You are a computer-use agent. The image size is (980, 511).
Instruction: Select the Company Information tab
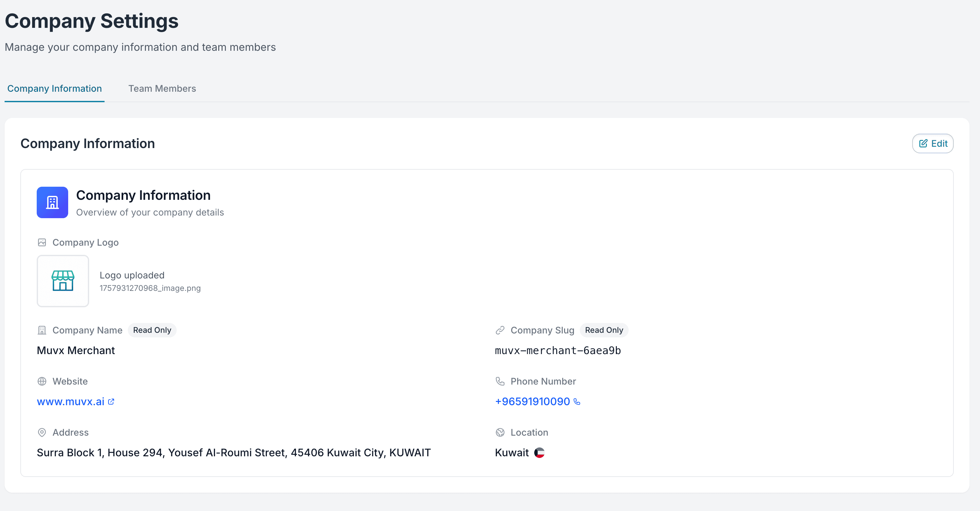coord(54,88)
